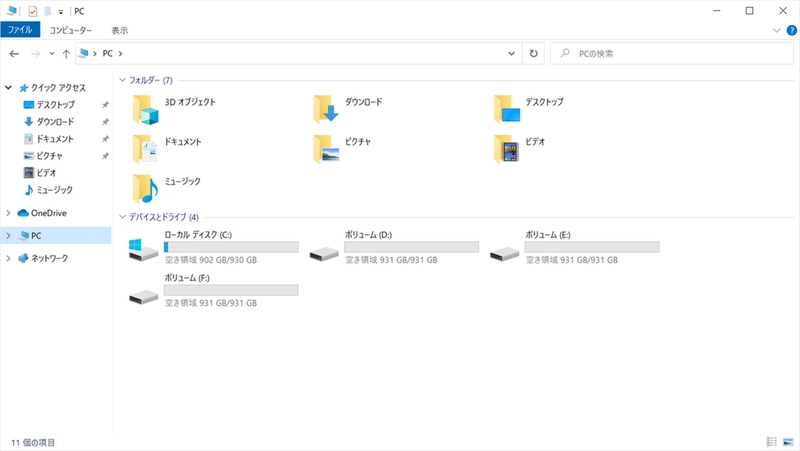Select ネットワーク in the navigation pane

pyautogui.click(x=50, y=258)
